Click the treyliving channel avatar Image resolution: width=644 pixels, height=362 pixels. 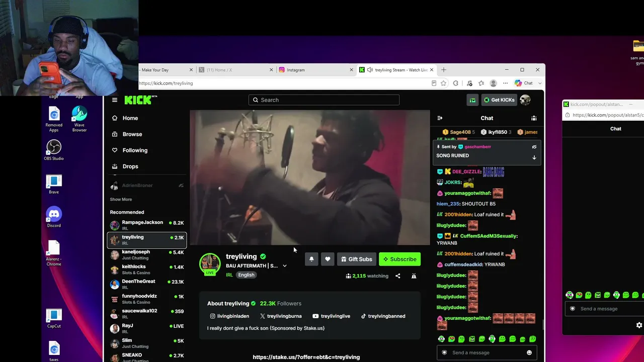210,264
